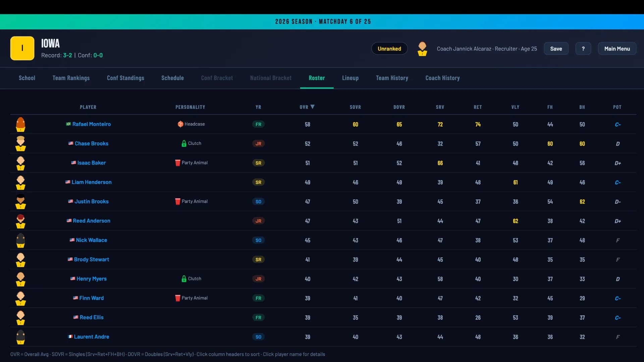Open the help question mark button
644x362 pixels.
click(583, 49)
